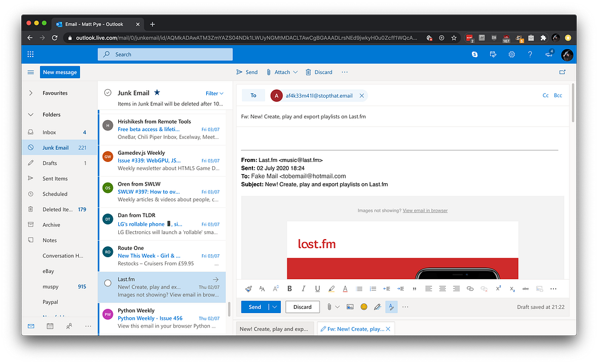Center align the text
The image size is (598, 364).
coord(442,289)
